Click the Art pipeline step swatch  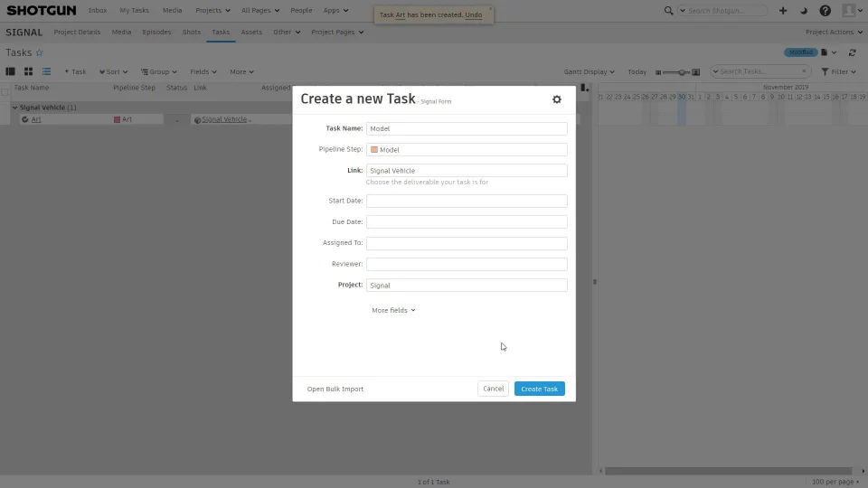(117, 119)
